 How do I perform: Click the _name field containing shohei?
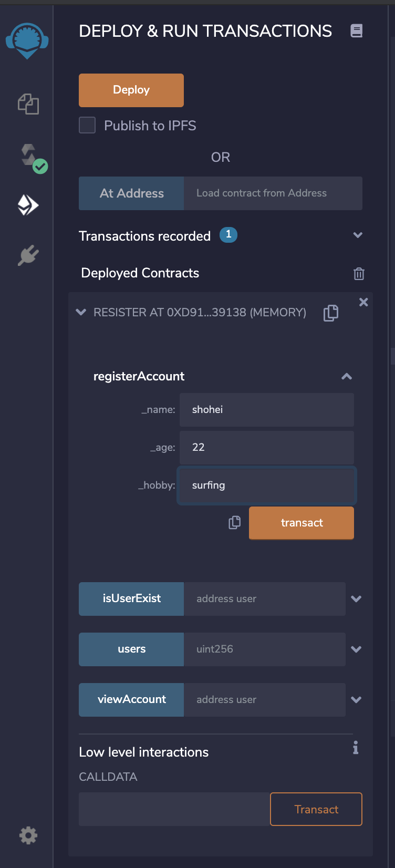coord(267,410)
